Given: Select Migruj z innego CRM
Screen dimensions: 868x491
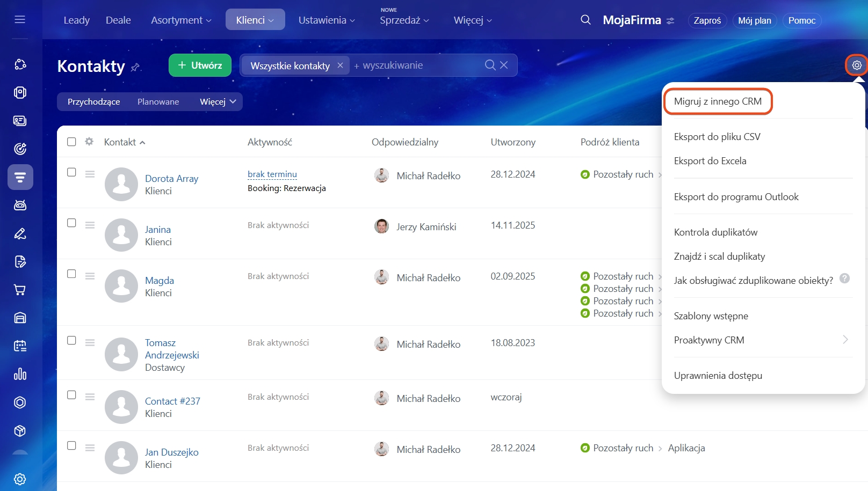Looking at the screenshot, I should [718, 101].
